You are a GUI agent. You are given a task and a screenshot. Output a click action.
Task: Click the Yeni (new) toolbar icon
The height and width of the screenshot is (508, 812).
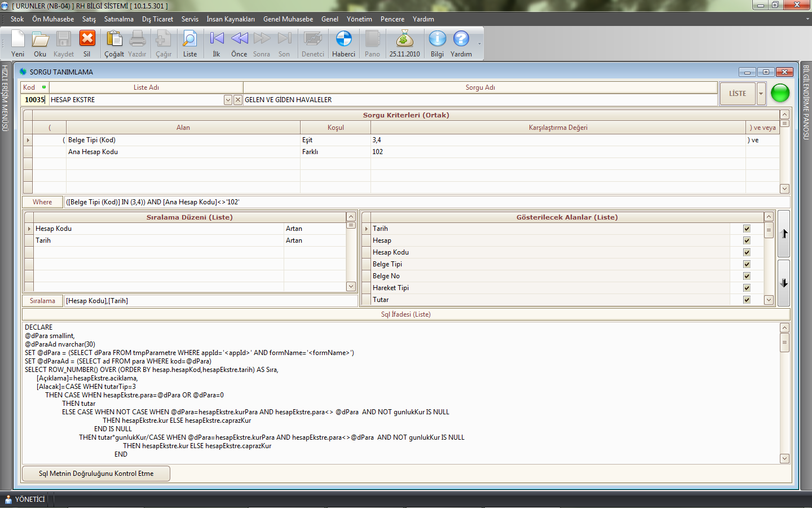point(17,40)
